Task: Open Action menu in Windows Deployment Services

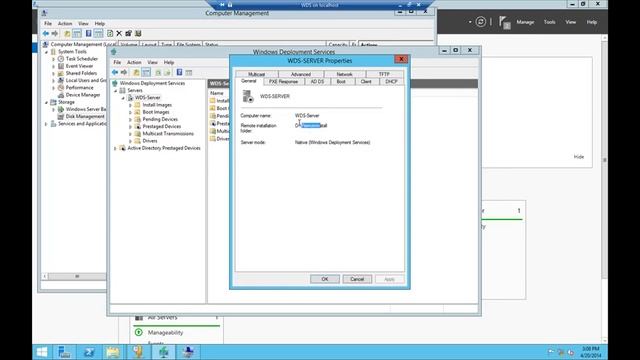Action: click(x=134, y=62)
